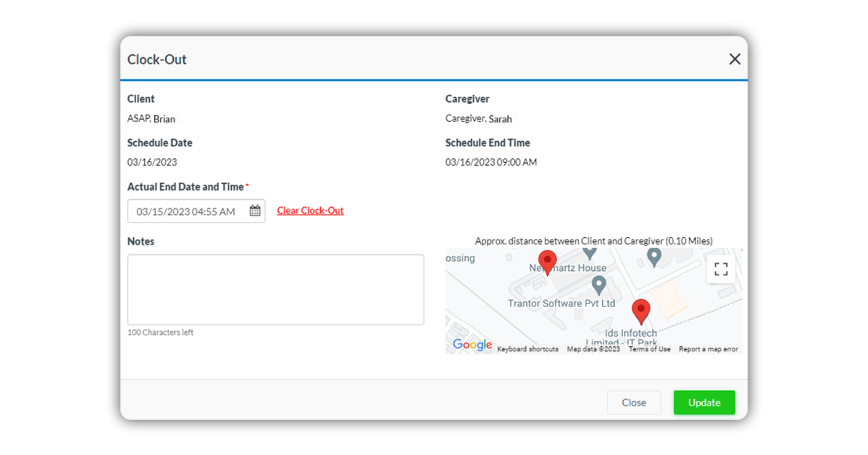Click the gray marker near Trantor Software
This screenshot has width=868, height=455.
click(599, 284)
